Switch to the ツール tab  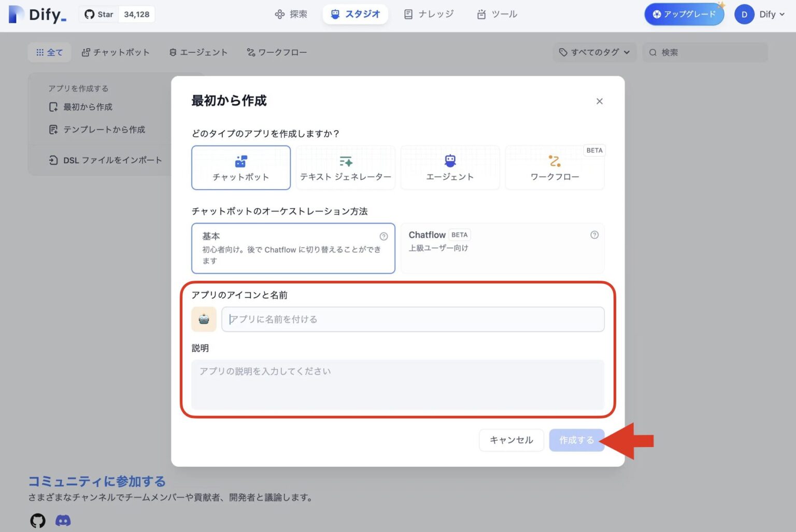point(496,14)
